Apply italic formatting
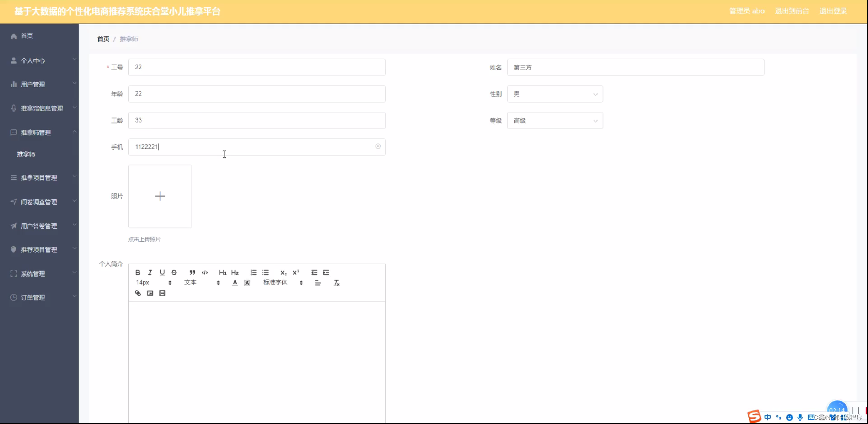868x424 pixels. point(150,272)
